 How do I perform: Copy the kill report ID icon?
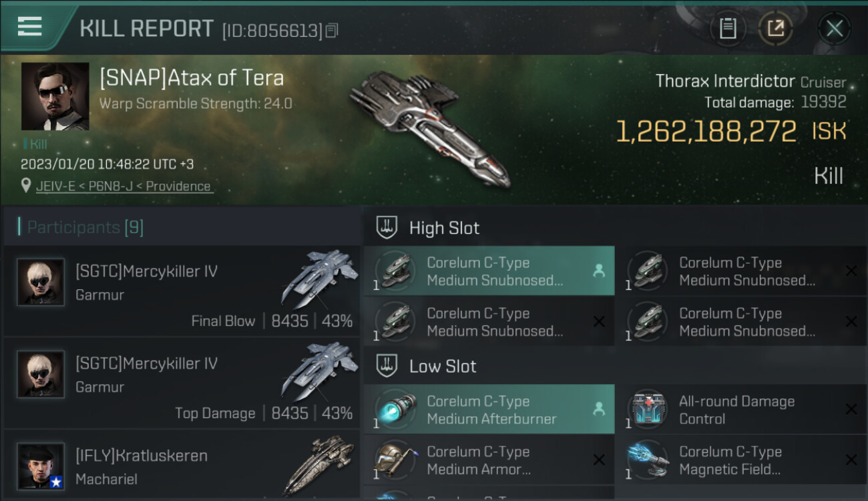[x=332, y=30]
